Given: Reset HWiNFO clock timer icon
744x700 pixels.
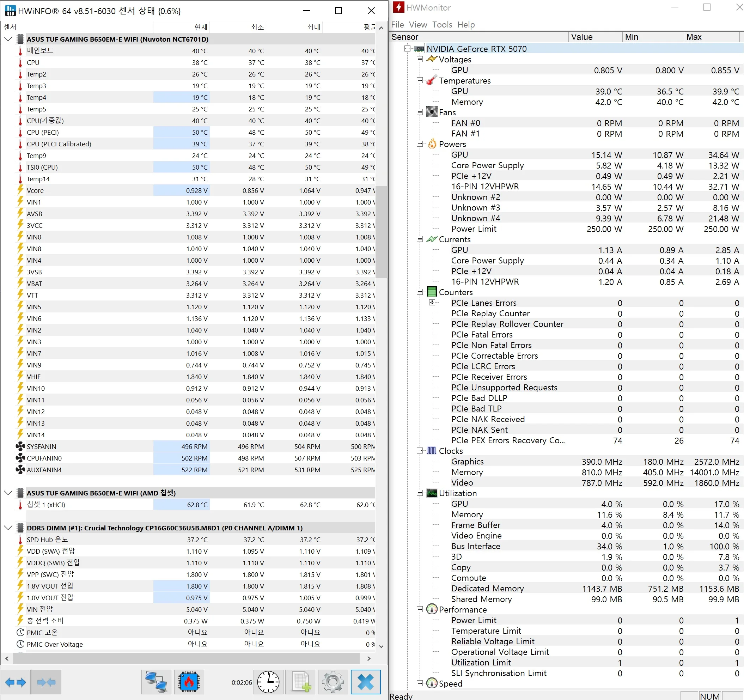Looking at the screenshot, I should [268, 682].
